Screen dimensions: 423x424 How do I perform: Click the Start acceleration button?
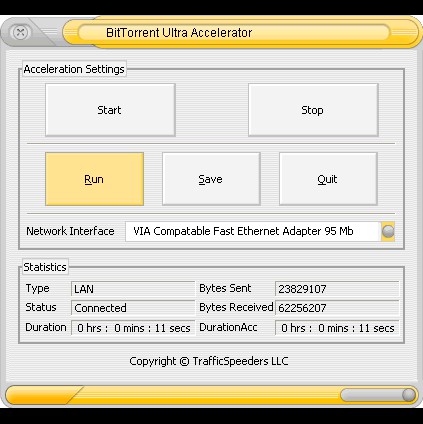110,110
